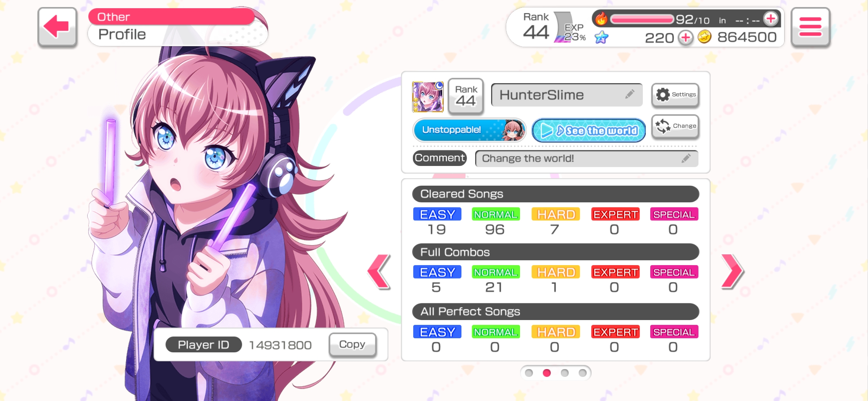Viewport: 868px width, 401px height.
Task: Edit comment with pencil icon
Action: click(686, 159)
